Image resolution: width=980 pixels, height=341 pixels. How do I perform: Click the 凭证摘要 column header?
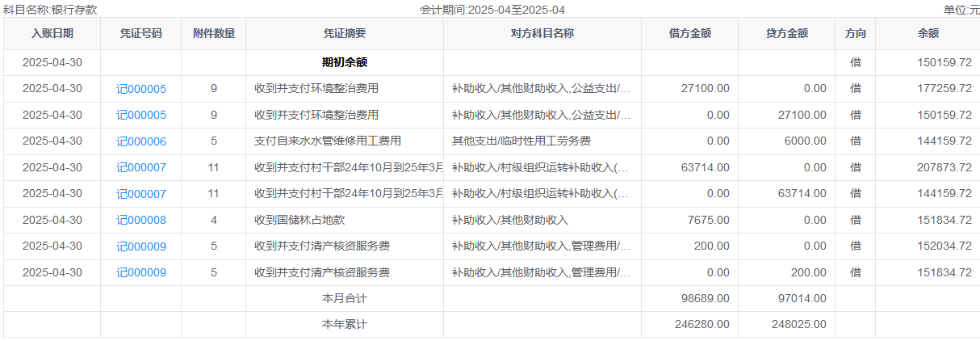click(x=345, y=34)
